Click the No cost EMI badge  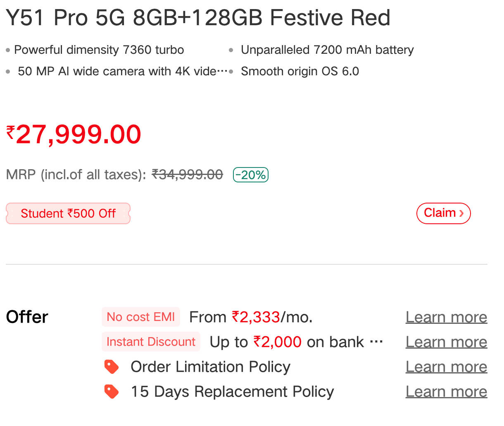tap(141, 317)
